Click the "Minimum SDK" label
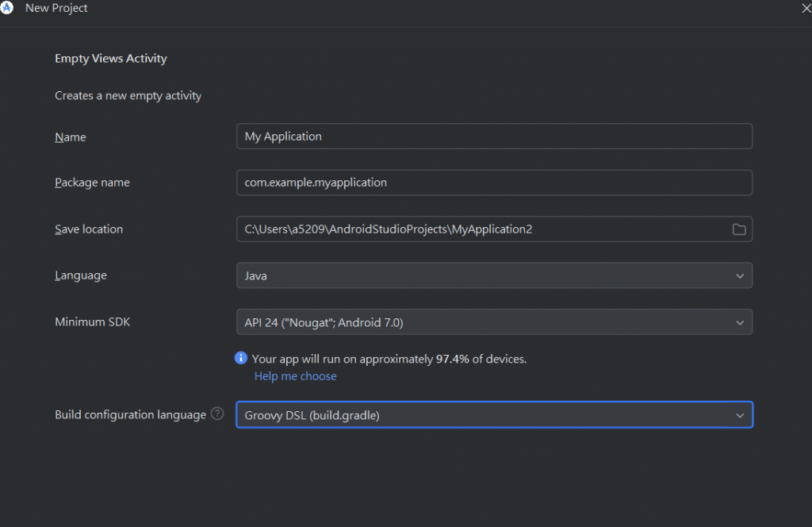The height and width of the screenshot is (527, 812). click(x=92, y=322)
